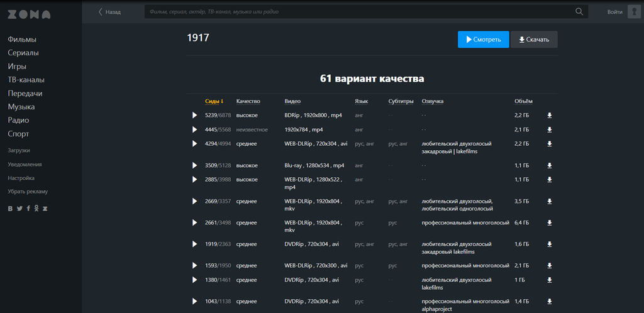Screen dimensions: 644x313
Task: Open Настройка page
Action: [21, 178]
